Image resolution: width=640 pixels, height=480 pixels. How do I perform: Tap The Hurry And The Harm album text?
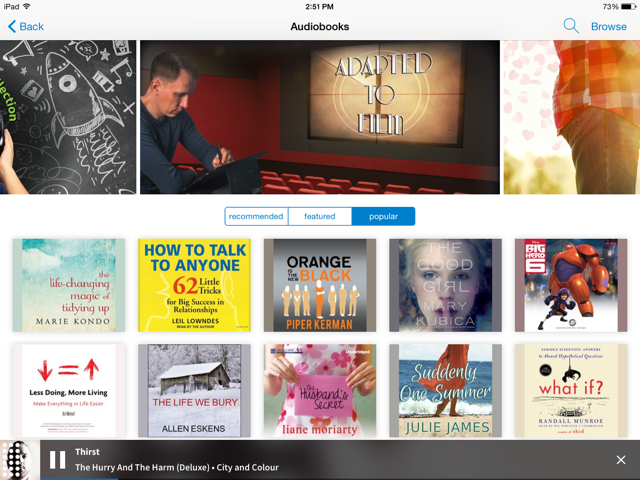[x=142, y=467]
